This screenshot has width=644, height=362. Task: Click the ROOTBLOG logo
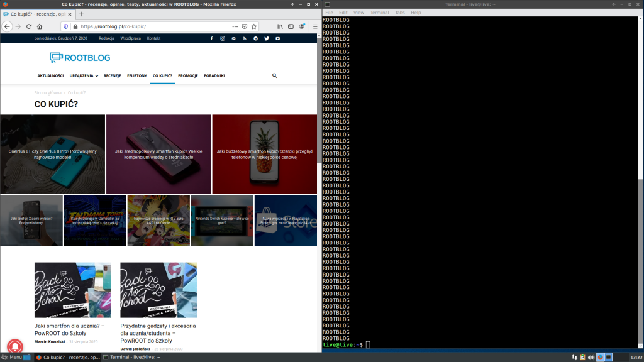79,57
